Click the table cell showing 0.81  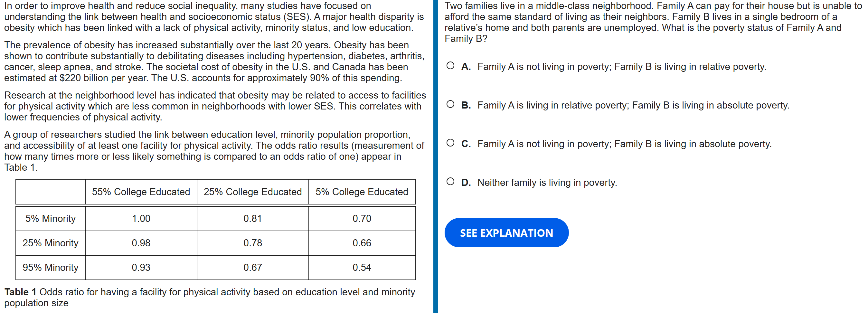click(x=252, y=219)
